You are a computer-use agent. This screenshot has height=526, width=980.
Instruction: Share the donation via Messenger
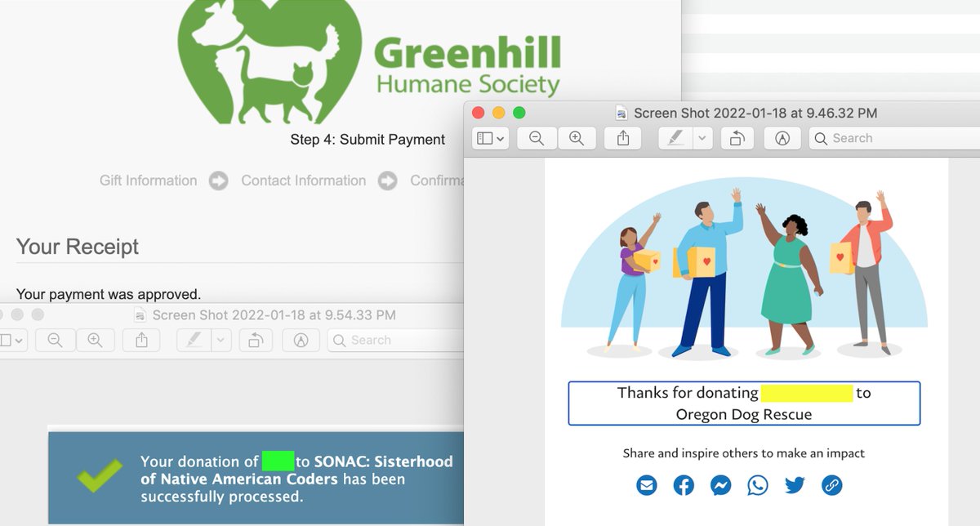click(720, 485)
